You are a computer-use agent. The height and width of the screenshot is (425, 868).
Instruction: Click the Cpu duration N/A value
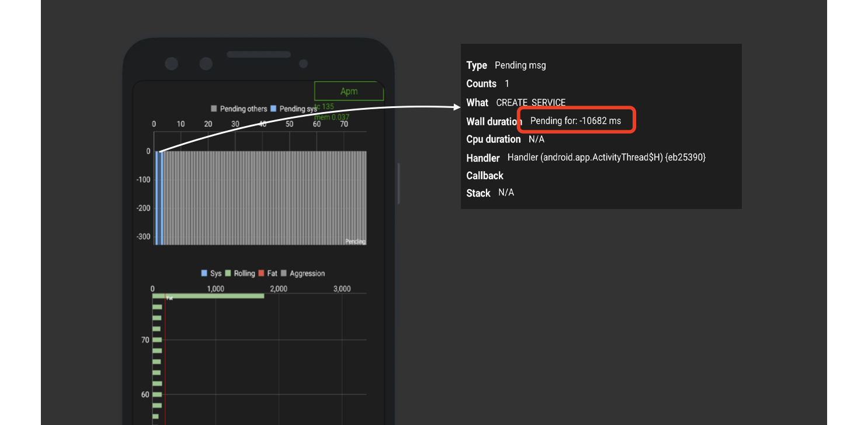pyautogui.click(x=536, y=140)
